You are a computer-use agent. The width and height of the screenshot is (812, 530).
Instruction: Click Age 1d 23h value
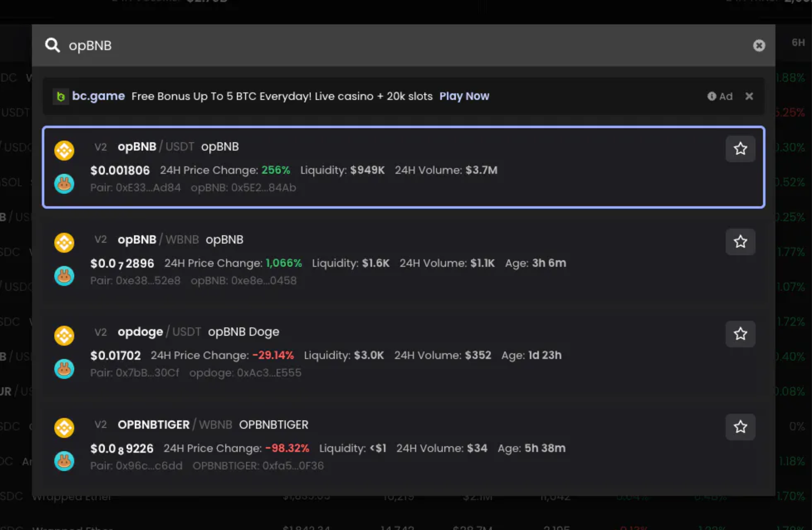tap(545, 355)
